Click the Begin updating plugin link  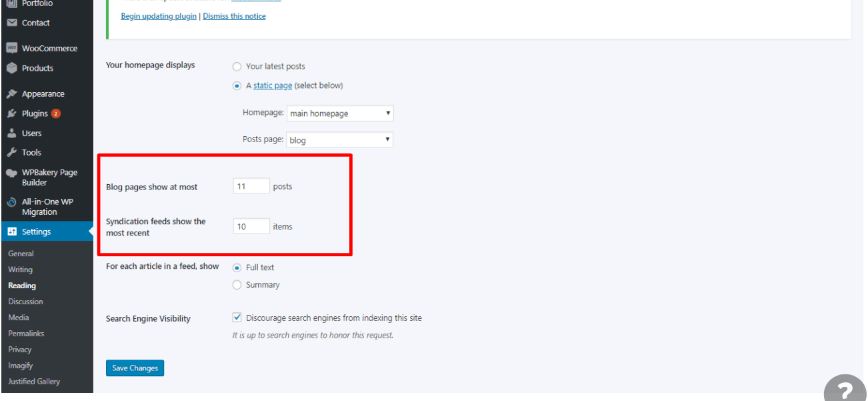coord(159,16)
